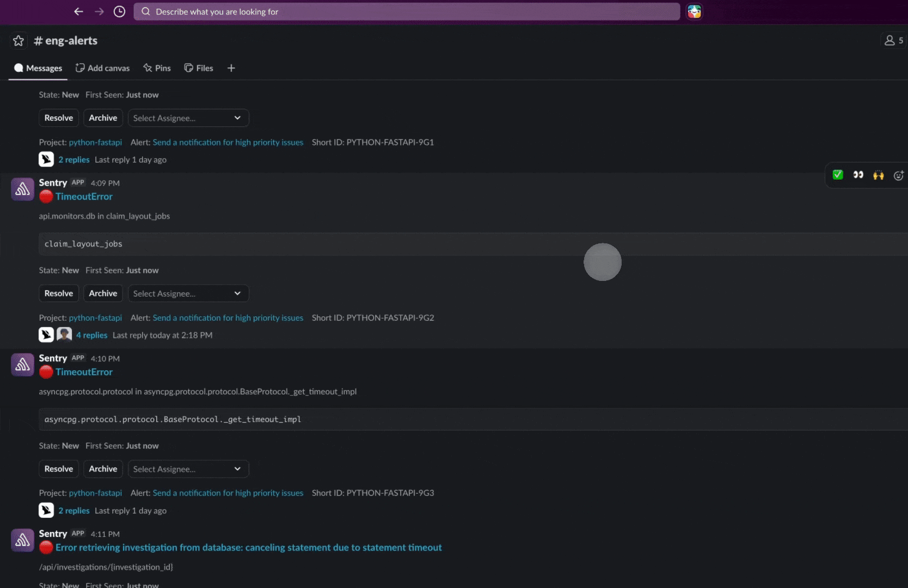Archive the asyncpg TimeoutError issue
Viewport: 908px width, 588px height.
point(103,469)
